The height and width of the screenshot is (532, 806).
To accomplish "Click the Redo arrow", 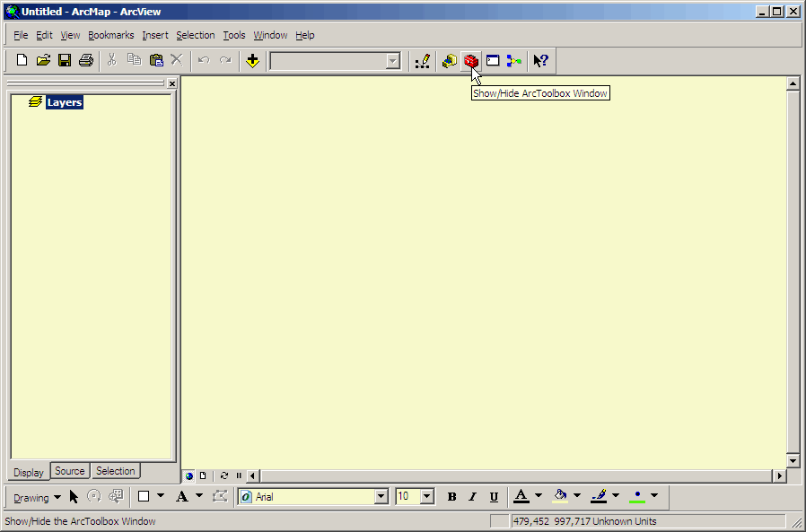I will 225,61.
